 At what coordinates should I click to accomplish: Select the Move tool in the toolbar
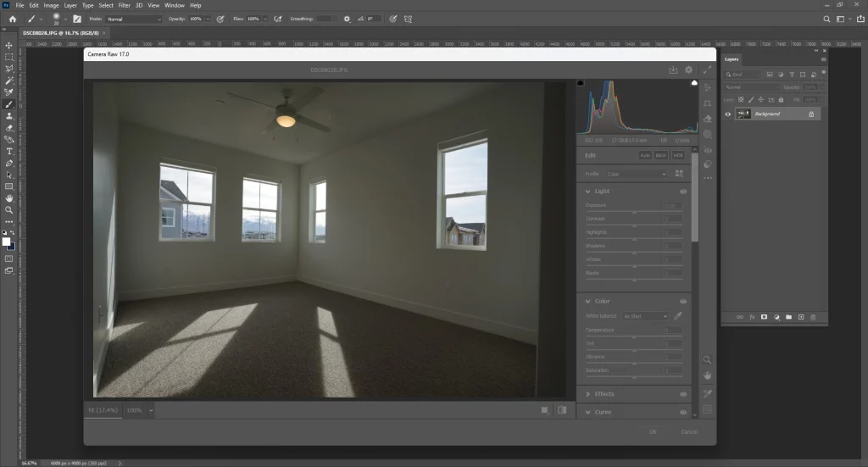tap(9, 45)
